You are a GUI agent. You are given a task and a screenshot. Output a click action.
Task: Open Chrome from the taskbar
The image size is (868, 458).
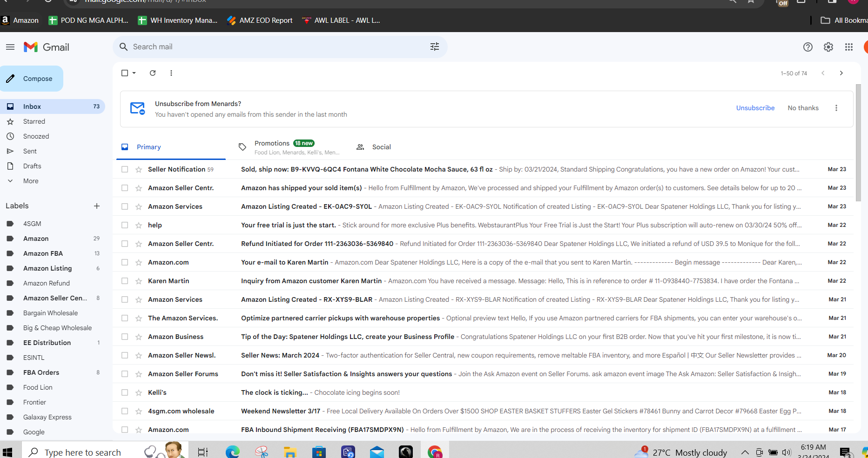pos(435,452)
